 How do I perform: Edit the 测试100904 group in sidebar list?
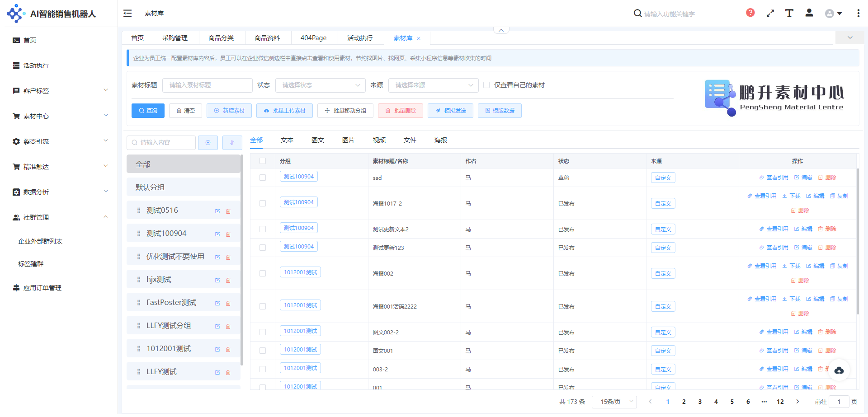(x=217, y=234)
